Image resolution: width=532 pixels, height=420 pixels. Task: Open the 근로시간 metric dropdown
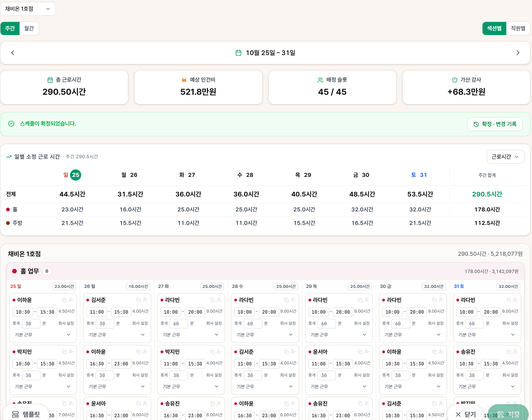(505, 157)
